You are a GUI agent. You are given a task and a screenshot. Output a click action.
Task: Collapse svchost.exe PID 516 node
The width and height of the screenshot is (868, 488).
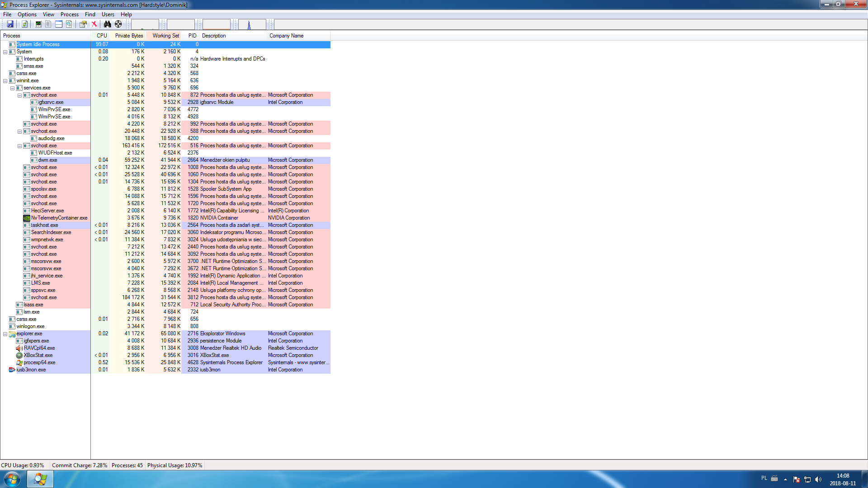point(20,146)
